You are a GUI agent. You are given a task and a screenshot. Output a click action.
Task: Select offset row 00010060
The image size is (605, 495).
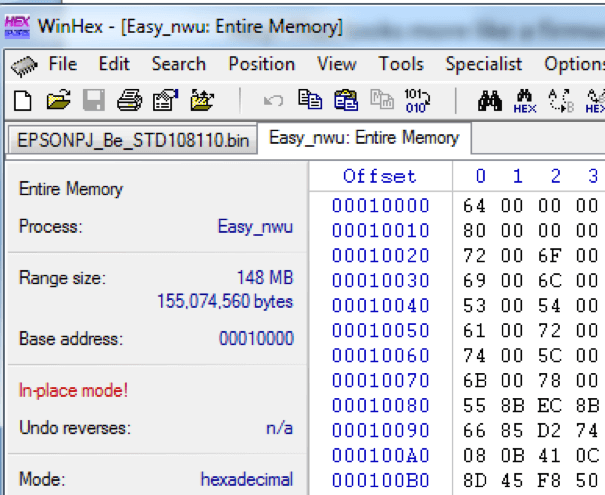coord(380,355)
